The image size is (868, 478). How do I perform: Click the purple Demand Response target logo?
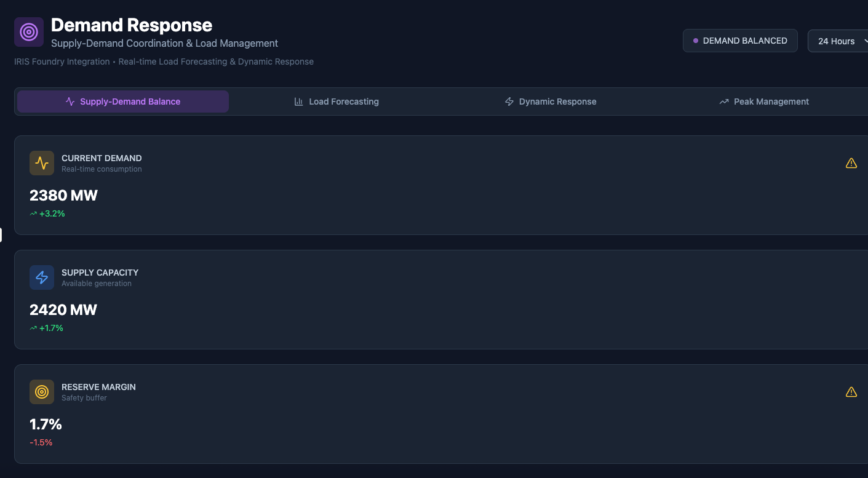[29, 32]
